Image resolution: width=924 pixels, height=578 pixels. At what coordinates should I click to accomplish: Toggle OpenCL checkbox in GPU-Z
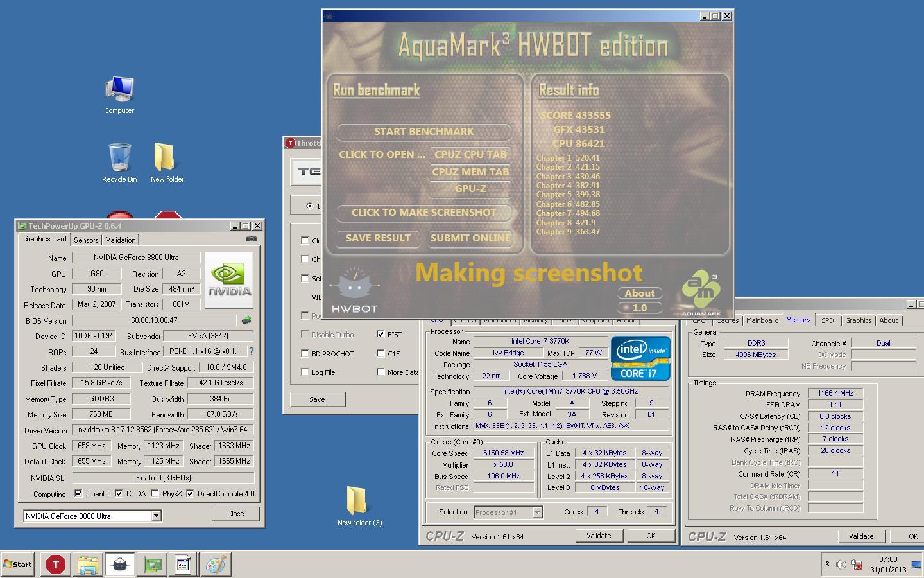78,493
